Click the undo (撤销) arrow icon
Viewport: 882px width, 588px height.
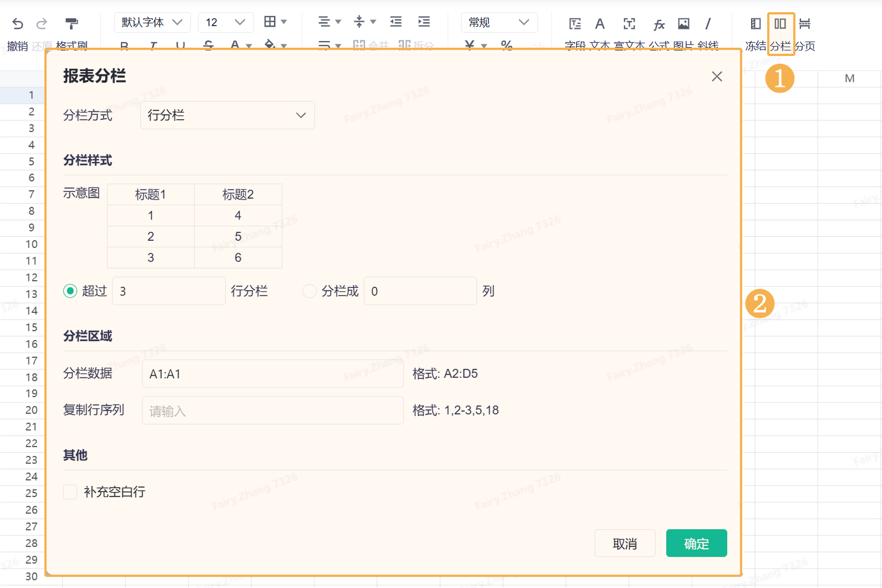tap(18, 23)
